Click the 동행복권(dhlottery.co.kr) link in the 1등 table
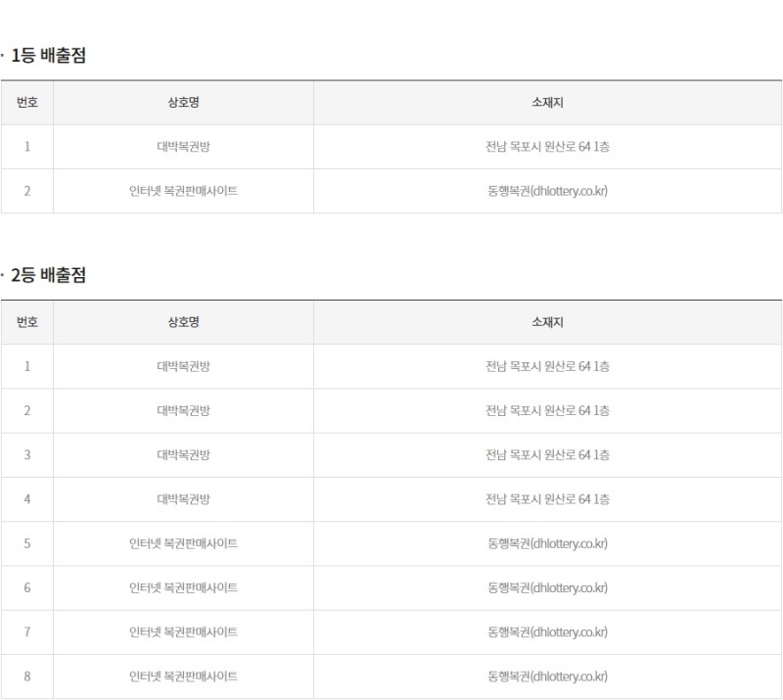The image size is (783, 700). coord(547,192)
